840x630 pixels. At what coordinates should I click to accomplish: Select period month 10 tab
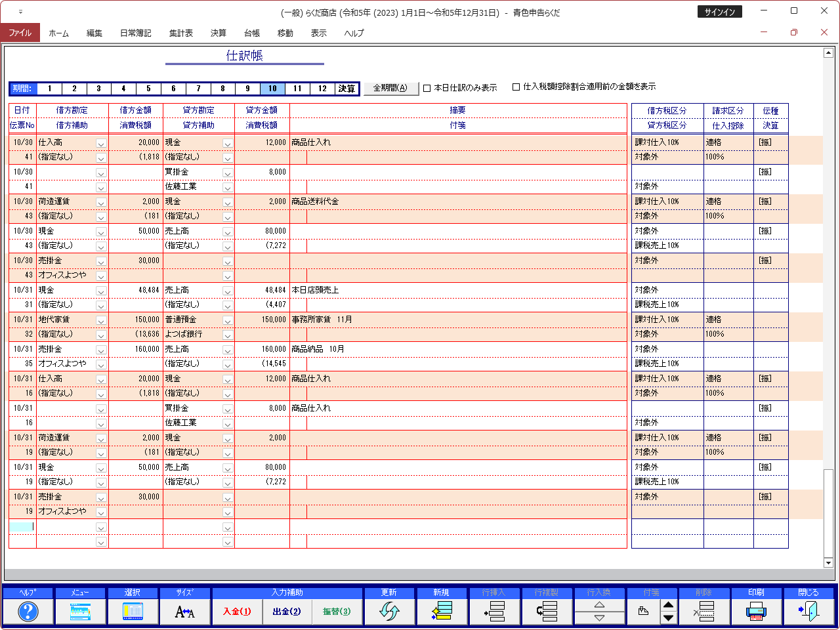[272, 89]
